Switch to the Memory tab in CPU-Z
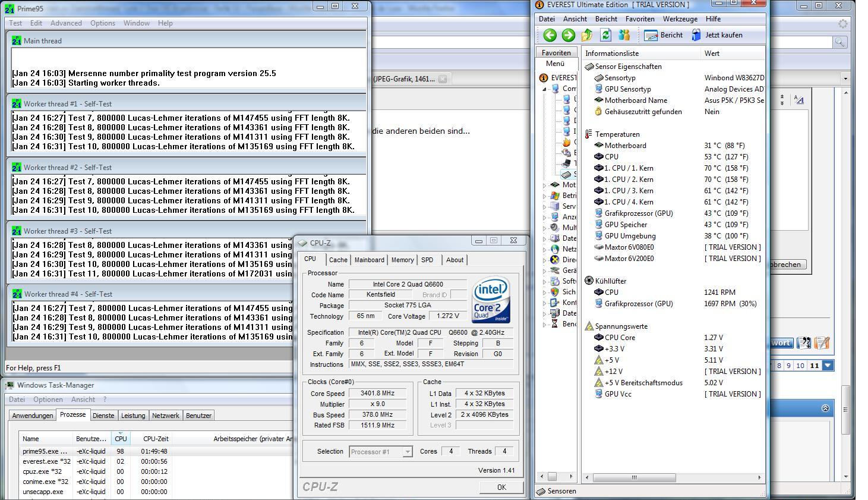 pyautogui.click(x=402, y=260)
